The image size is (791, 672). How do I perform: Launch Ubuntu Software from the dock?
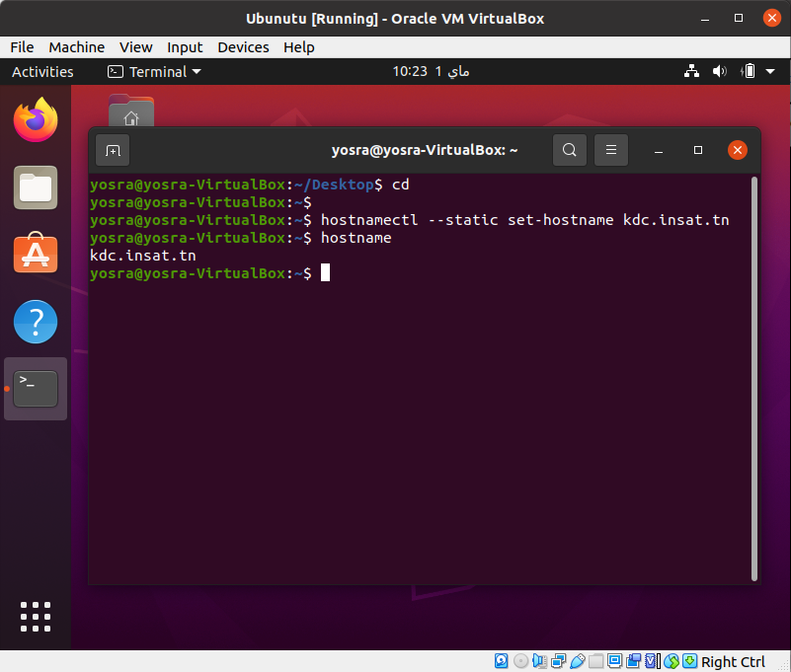point(36,254)
